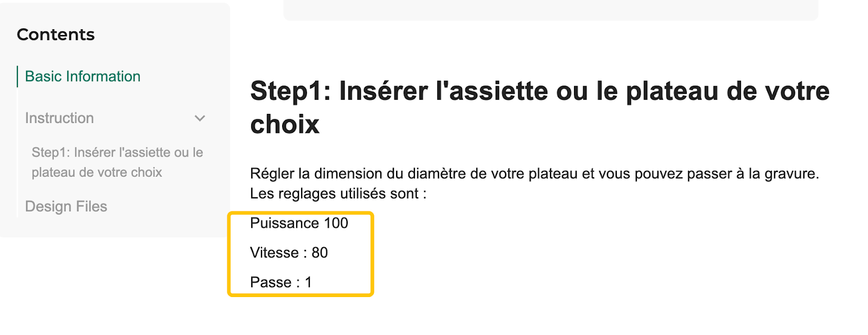The image size is (868, 335).
Task: Go to the Design Files section
Action: (x=66, y=207)
